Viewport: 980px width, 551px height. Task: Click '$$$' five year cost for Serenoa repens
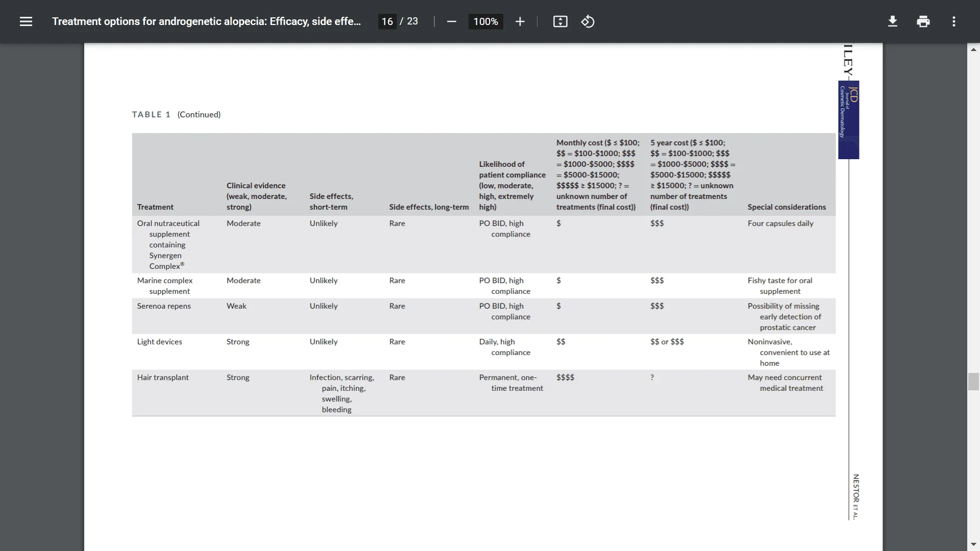pos(657,306)
